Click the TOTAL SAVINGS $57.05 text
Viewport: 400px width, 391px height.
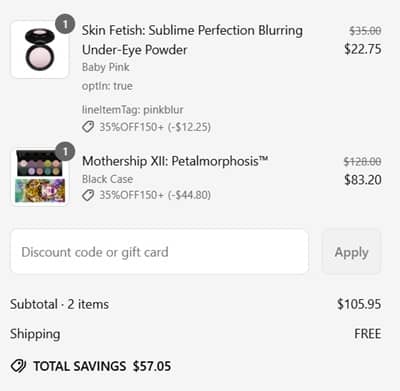coord(102,366)
